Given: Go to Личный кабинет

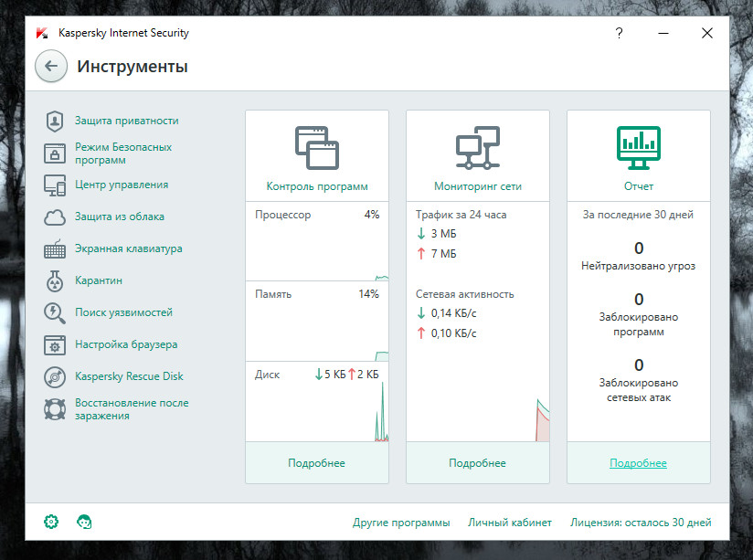Looking at the screenshot, I should (510, 523).
